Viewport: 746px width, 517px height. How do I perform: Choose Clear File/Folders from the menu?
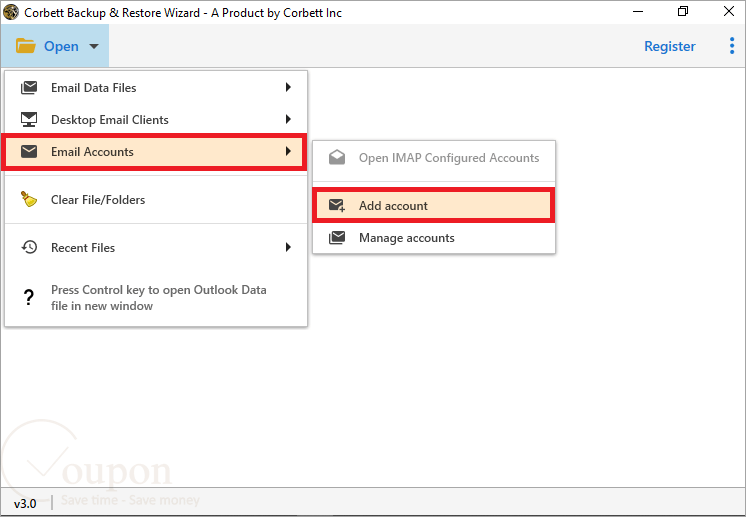pyautogui.click(x=156, y=200)
